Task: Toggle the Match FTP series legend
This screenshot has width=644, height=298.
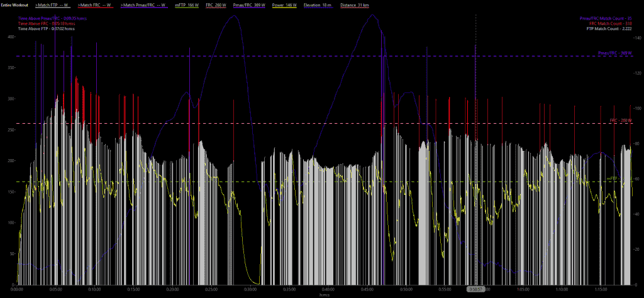Action: click(x=52, y=5)
